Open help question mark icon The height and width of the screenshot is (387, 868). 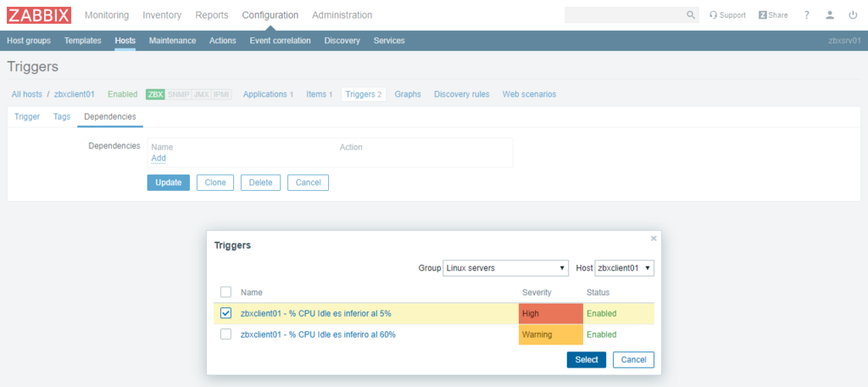pos(807,15)
